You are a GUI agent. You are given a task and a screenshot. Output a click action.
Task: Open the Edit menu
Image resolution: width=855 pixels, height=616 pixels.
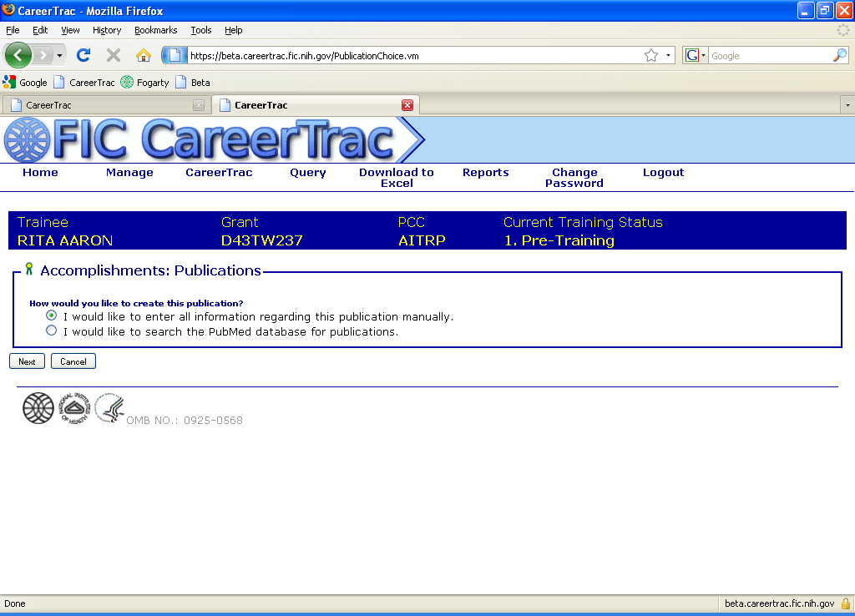point(40,30)
